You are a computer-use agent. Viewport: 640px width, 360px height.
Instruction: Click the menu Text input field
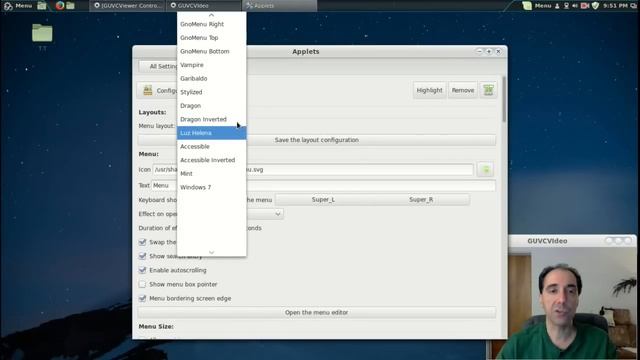[x=323, y=186]
